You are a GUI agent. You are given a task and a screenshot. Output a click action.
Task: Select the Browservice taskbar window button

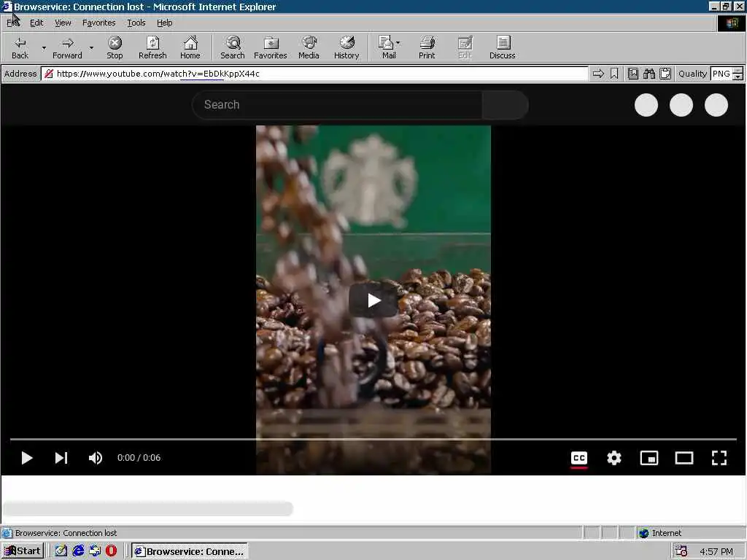[190, 551]
